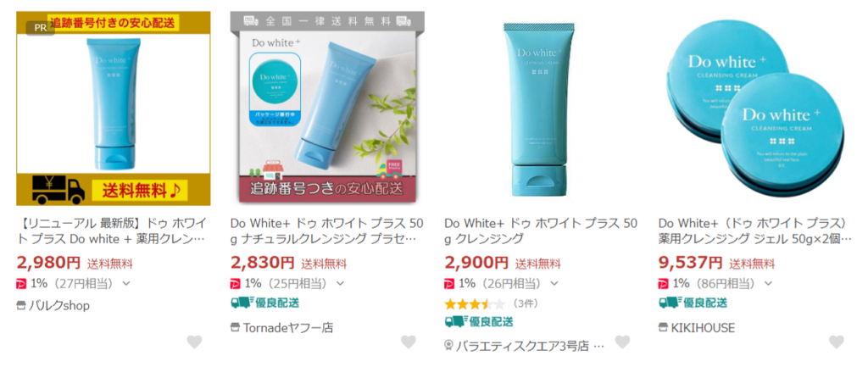This screenshot has width=868, height=367.
Task: Click heart icon on KIKIHOUSE listing
Action: click(837, 342)
